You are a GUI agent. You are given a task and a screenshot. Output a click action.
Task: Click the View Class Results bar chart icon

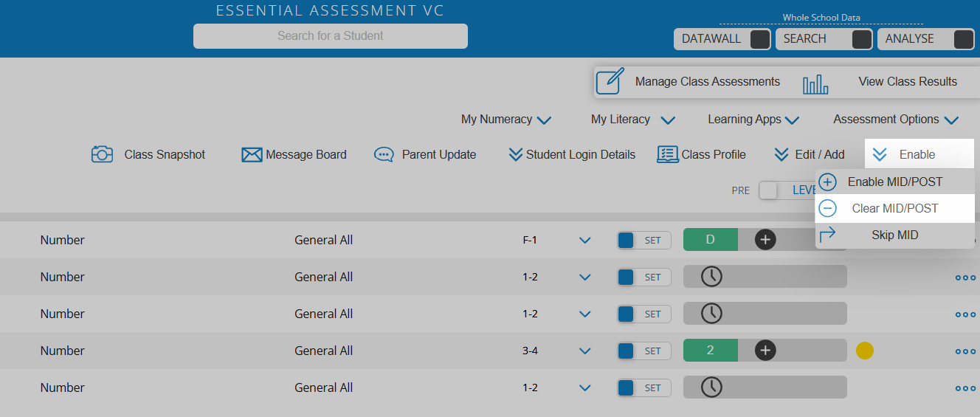tap(815, 84)
